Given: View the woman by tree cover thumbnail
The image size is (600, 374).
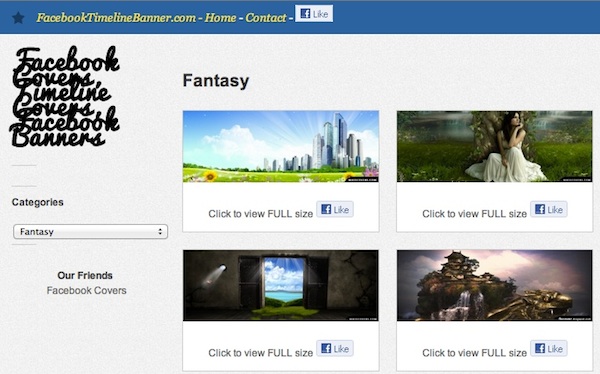Looking at the screenshot, I should click(x=494, y=146).
